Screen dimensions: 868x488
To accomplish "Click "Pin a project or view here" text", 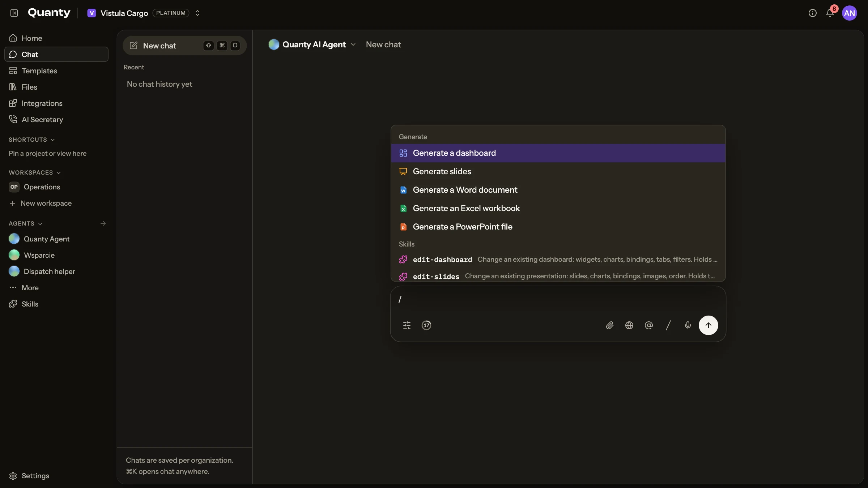I will tap(48, 154).
